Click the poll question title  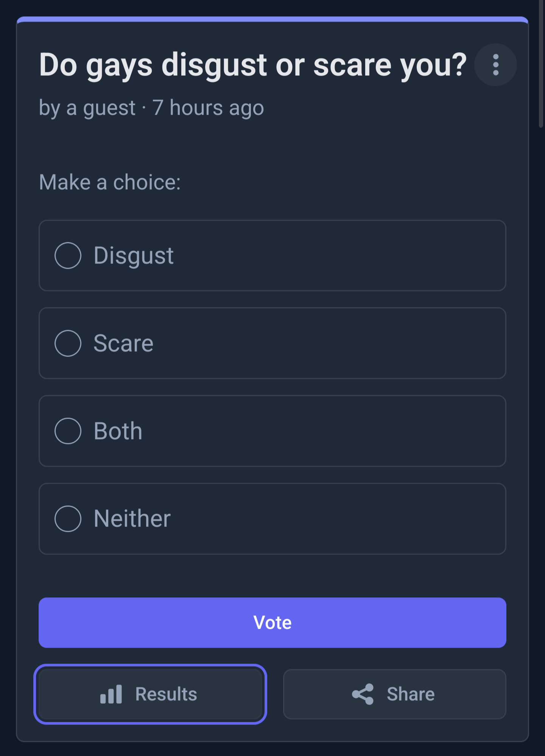253,65
